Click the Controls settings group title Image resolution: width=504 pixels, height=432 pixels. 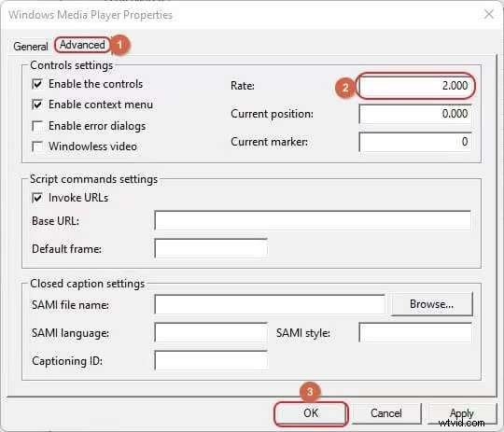point(71,65)
